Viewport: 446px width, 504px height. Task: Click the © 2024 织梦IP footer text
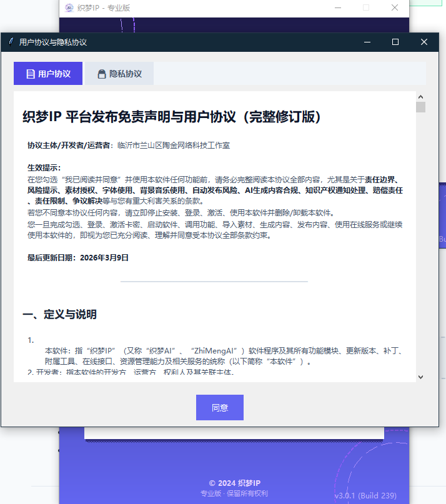pyautogui.click(x=234, y=483)
